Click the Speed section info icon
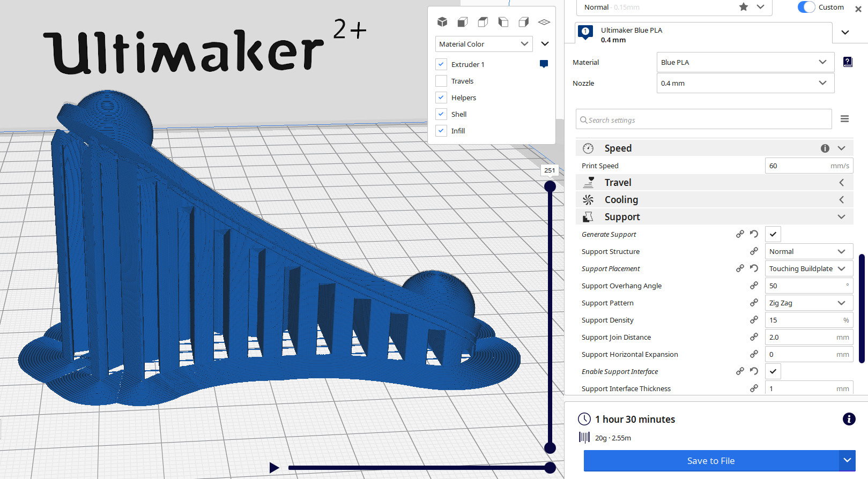Image resolution: width=868 pixels, height=479 pixels. 825,148
